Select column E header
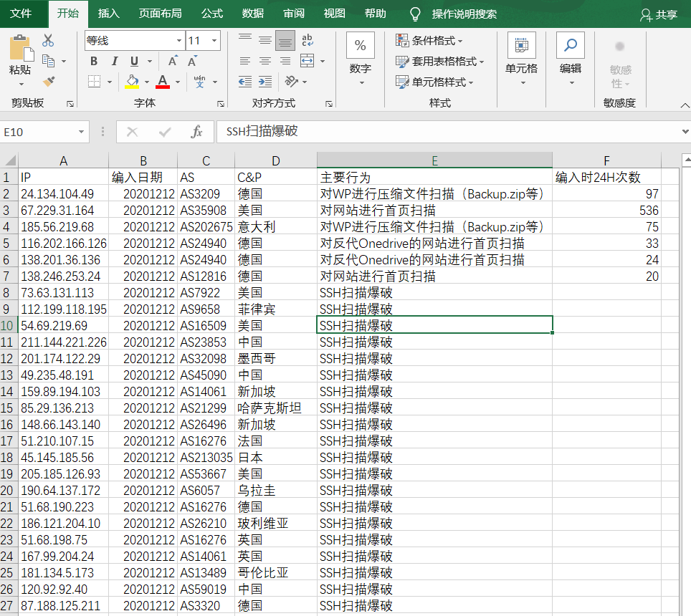 pyautogui.click(x=434, y=160)
